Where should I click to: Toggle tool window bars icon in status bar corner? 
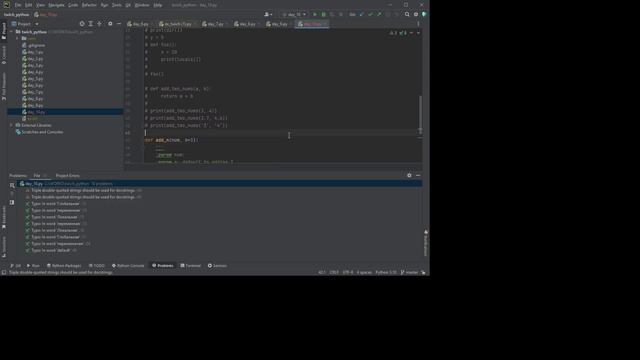[x=4, y=272]
